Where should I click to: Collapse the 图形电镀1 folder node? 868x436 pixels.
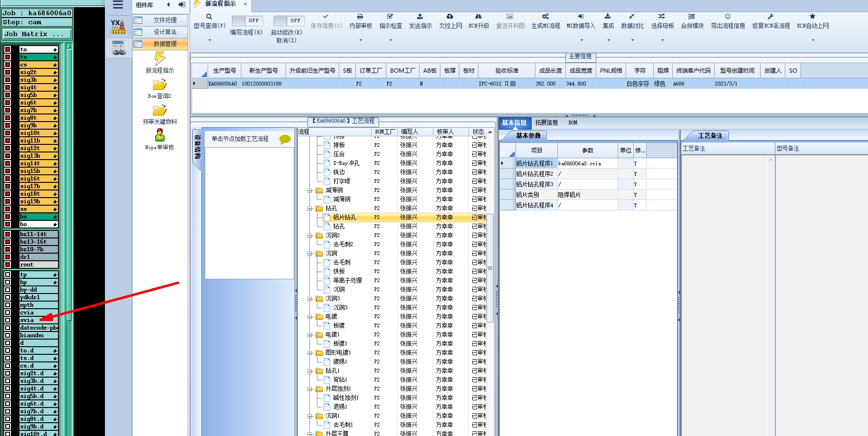click(310, 353)
